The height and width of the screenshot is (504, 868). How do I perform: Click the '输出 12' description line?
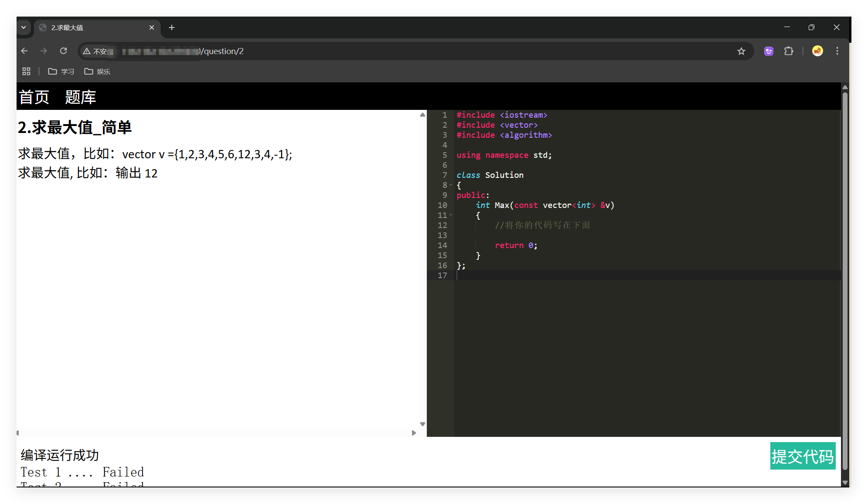[88, 173]
